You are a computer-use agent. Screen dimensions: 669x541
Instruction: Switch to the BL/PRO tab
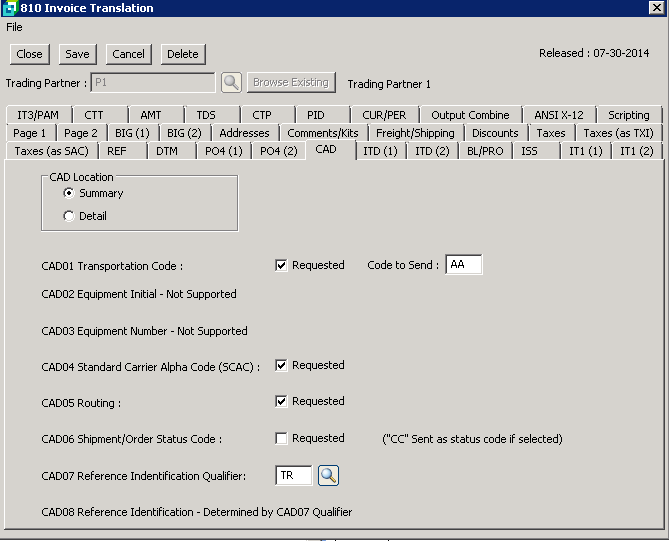click(486, 151)
